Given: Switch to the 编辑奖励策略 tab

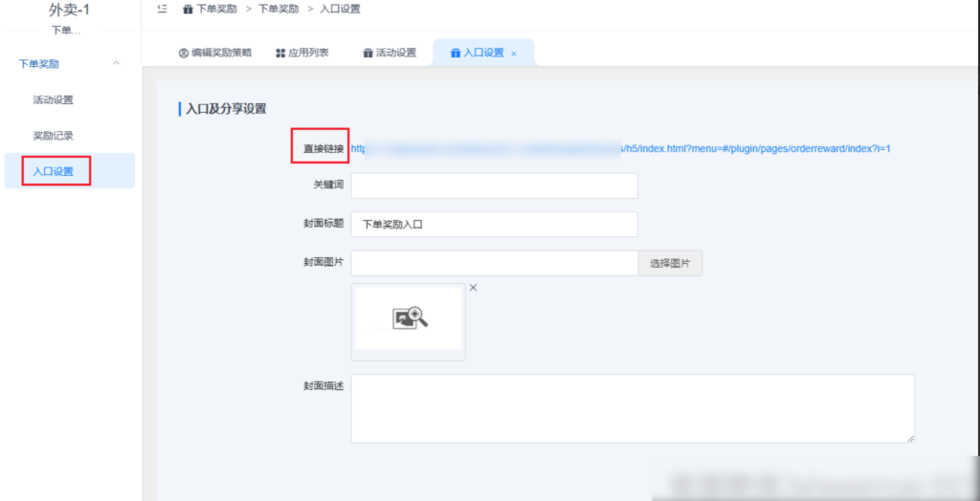Looking at the screenshot, I should click(x=215, y=54).
